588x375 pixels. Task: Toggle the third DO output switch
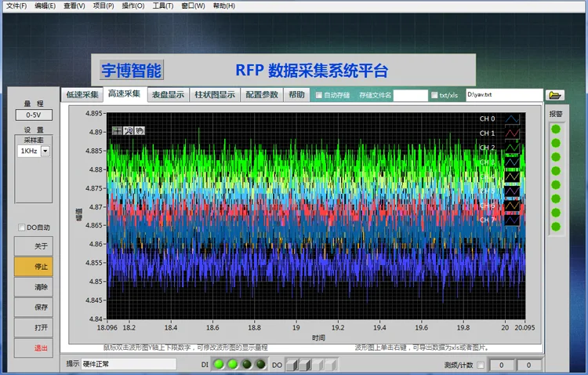[318, 365]
